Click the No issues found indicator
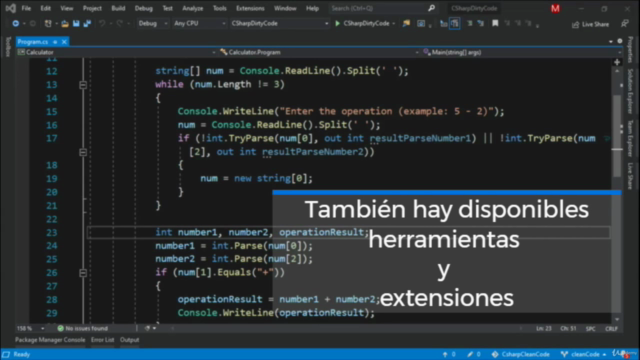 pyautogui.click(x=82, y=328)
